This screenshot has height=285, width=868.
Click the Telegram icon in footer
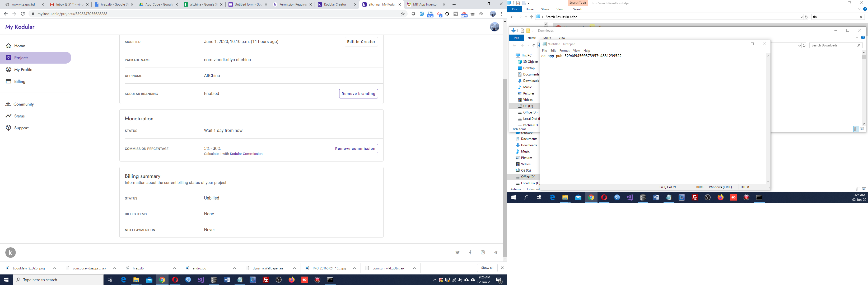pyautogui.click(x=495, y=252)
